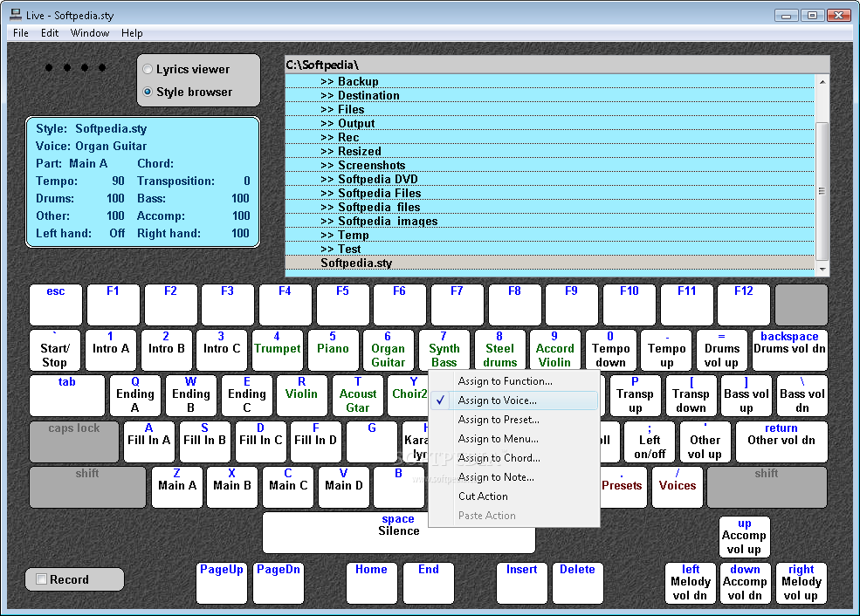Viewport: 860px width, 616px height.
Task: Choose Assign to Voice in context menu
Action: click(514, 400)
